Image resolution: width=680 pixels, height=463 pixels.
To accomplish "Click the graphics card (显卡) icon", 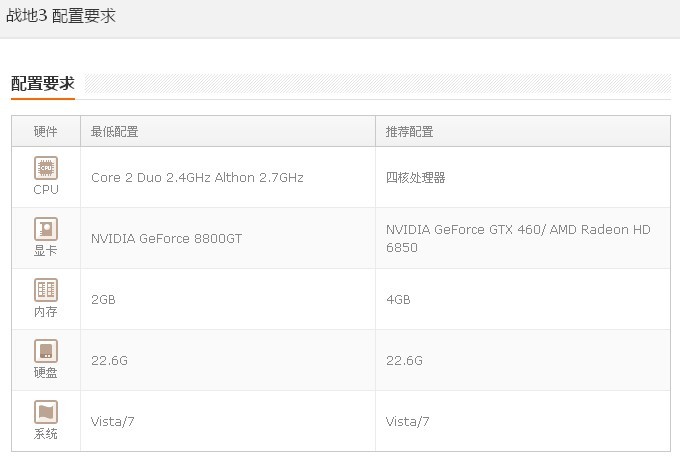I will 46,229.
